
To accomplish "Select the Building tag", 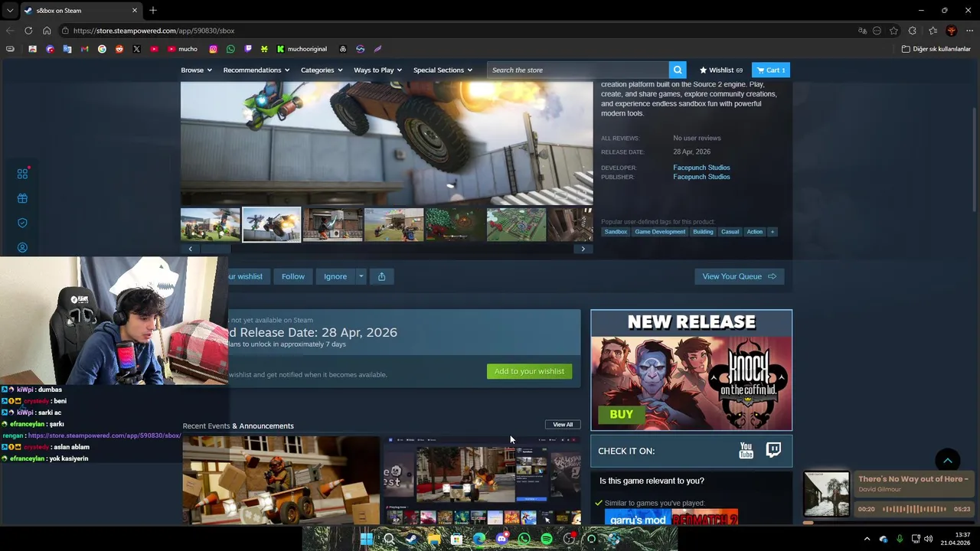I will tap(703, 232).
